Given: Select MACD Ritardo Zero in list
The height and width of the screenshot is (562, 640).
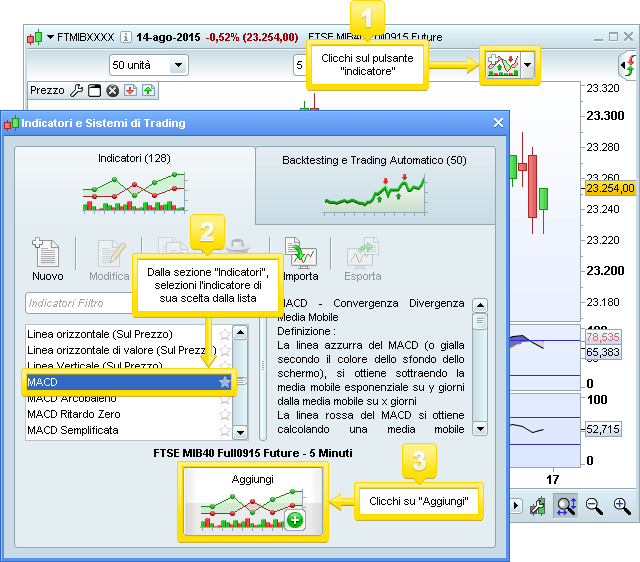Looking at the screenshot, I should coord(128,414).
